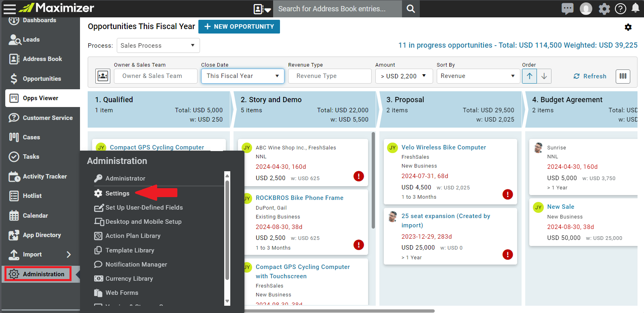Image resolution: width=644 pixels, height=313 pixels.
Task: Click the Maximizer logo
Action: point(56,8)
